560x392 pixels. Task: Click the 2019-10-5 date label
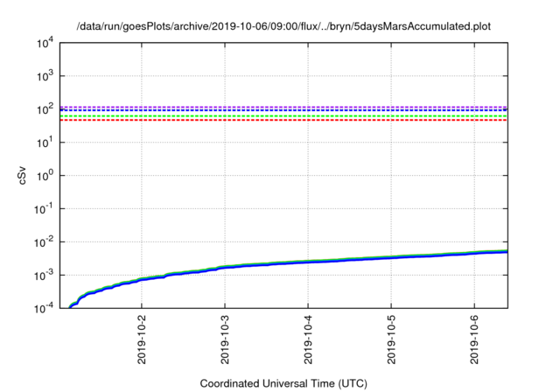(391, 339)
